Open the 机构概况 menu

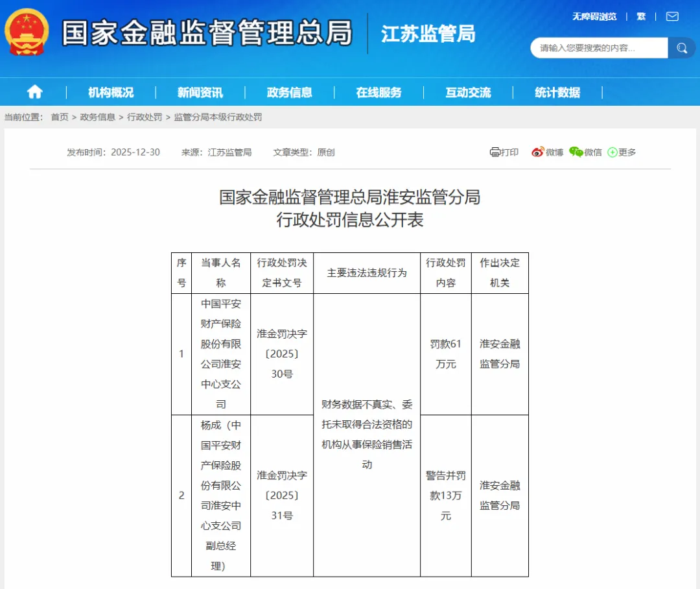111,93
